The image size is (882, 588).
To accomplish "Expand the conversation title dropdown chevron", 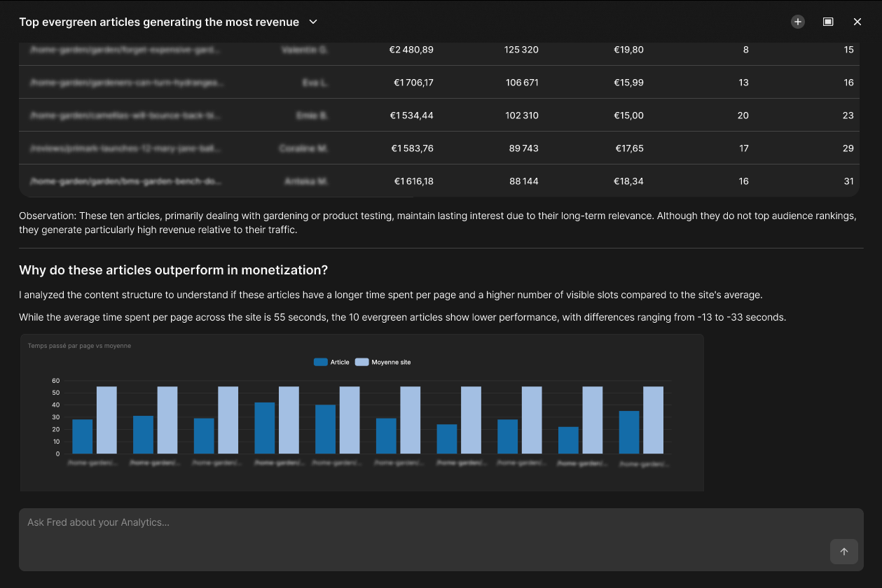I will (313, 22).
